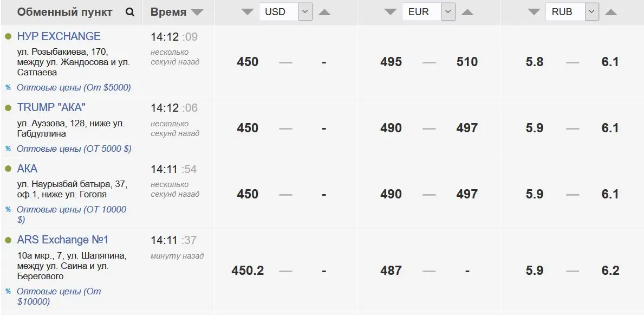Sort RUB buy rates descending arrow
The width and height of the screenshot is (644, 315).
tap(534, 12)
